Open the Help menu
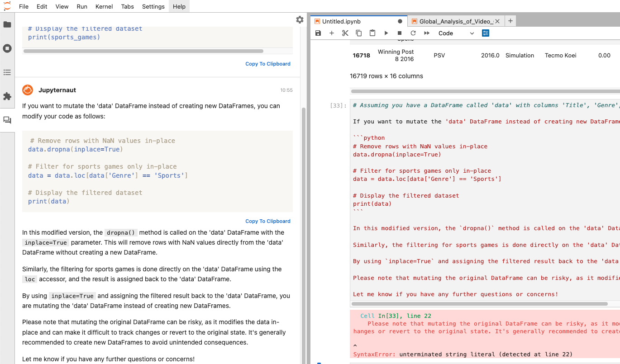 coord(179,6)
